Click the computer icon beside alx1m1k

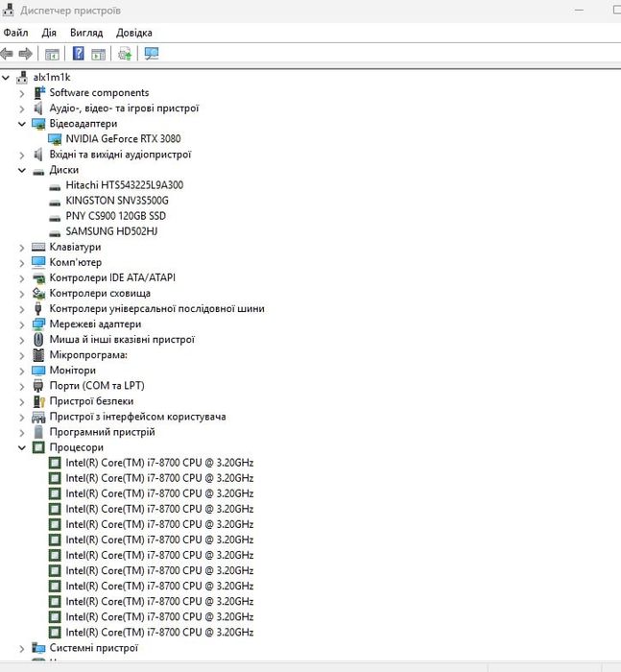(x=22, y=78)
